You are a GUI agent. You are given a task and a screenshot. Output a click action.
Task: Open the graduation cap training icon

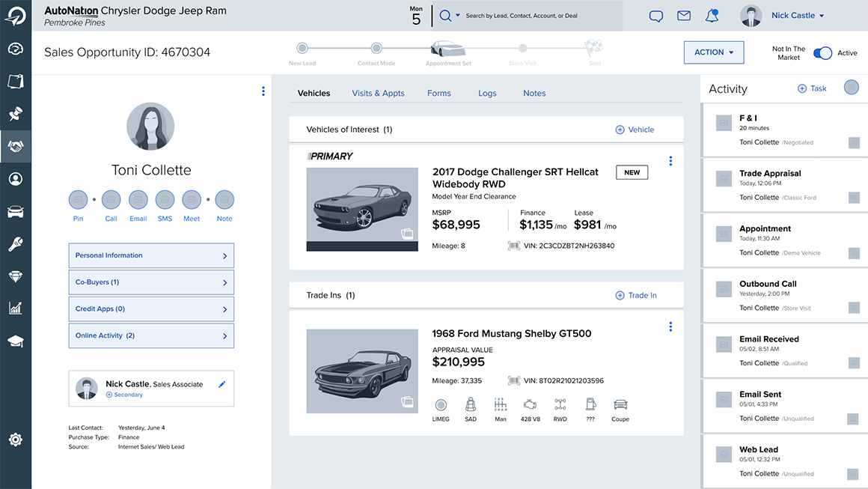coord(16,341)
